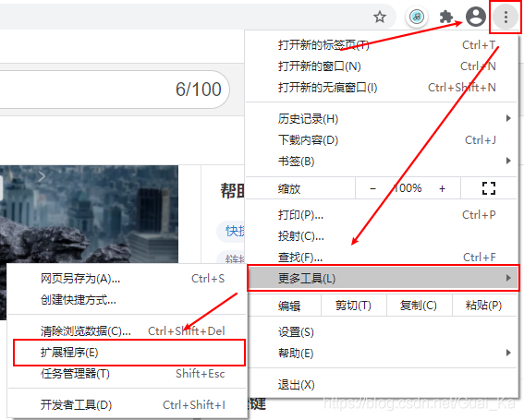The width and height of the screenshot is (524, 420).
Task: Open 打开新的无痕窗口(I)
Action: [x=382, y=88]
